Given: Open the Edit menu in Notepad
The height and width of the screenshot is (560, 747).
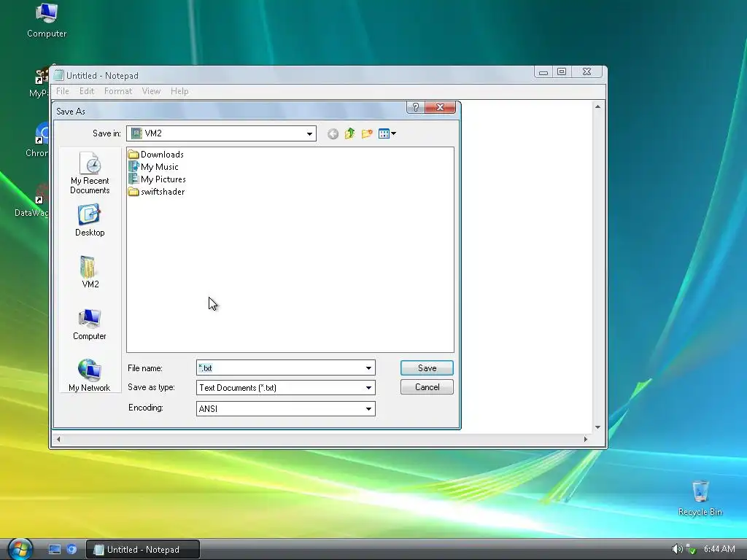Looking at the screenshot, I should 87,91.
